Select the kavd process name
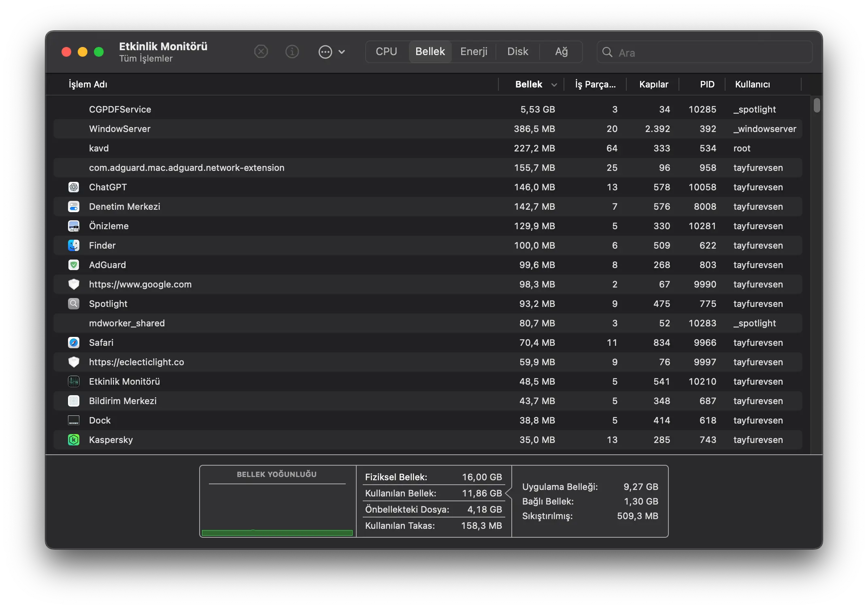 pos(99,148)
